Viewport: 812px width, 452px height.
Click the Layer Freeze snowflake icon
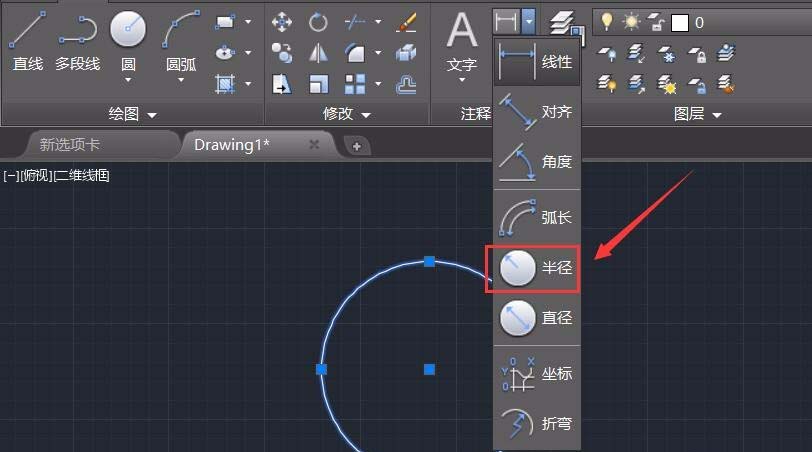(666, 53)
